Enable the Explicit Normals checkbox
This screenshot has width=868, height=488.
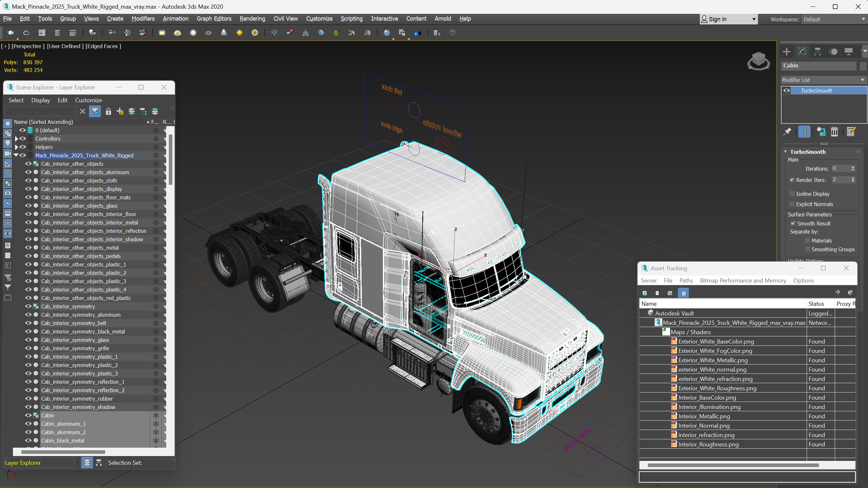pos(792,204)
